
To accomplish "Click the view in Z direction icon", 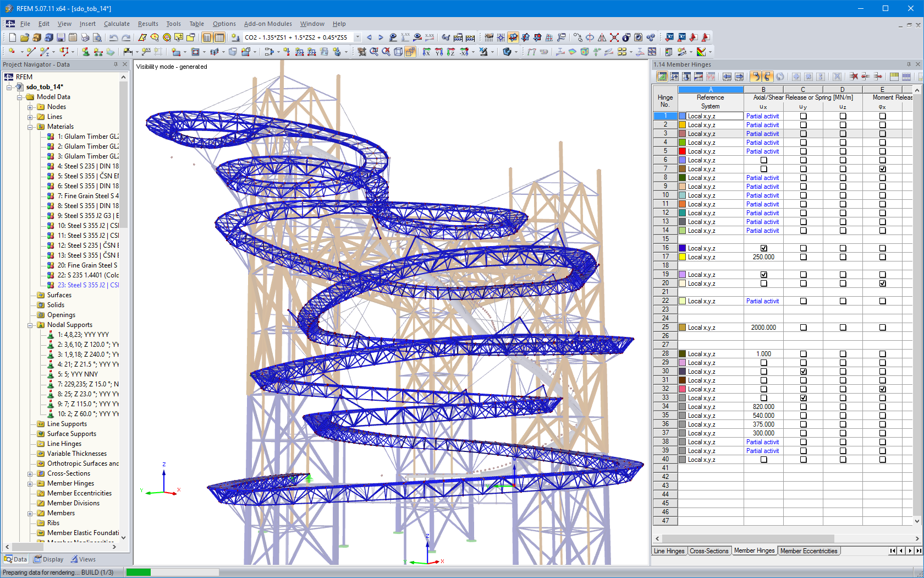I will pos(451,52).
